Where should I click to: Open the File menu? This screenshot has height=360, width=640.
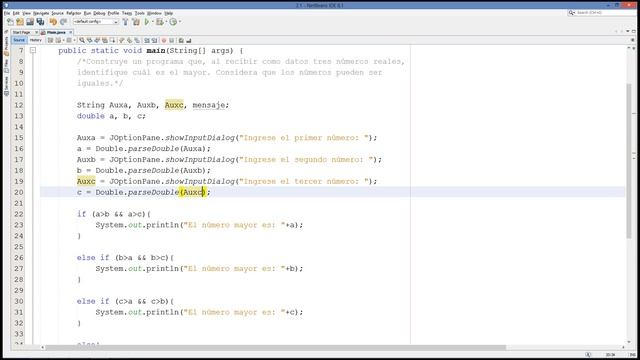click(x=7, y=13)
